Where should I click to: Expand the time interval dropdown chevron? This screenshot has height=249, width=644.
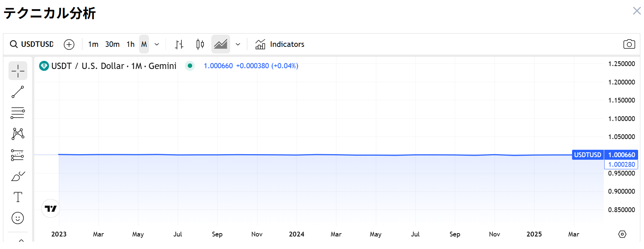point(157,44)
